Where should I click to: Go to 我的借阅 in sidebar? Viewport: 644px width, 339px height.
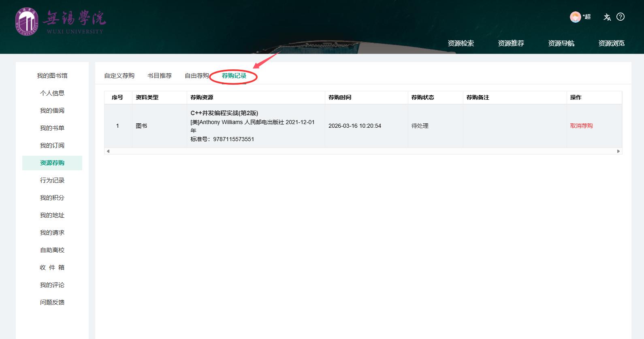coord(52,111)
